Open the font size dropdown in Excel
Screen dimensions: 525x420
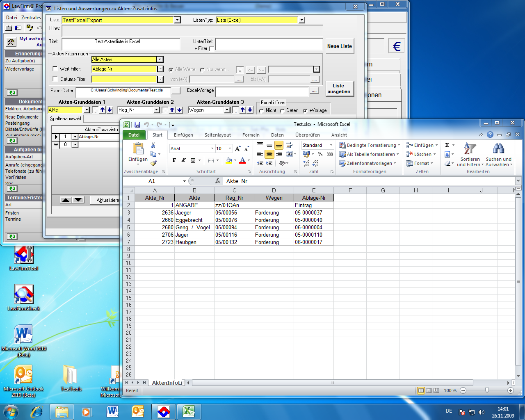click(230, 148)
